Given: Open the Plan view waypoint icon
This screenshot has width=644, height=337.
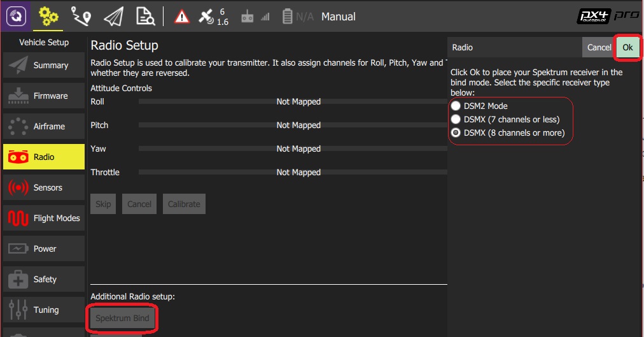Looking at the screenshot, I should pyautogui.click(x=81, y=17).
